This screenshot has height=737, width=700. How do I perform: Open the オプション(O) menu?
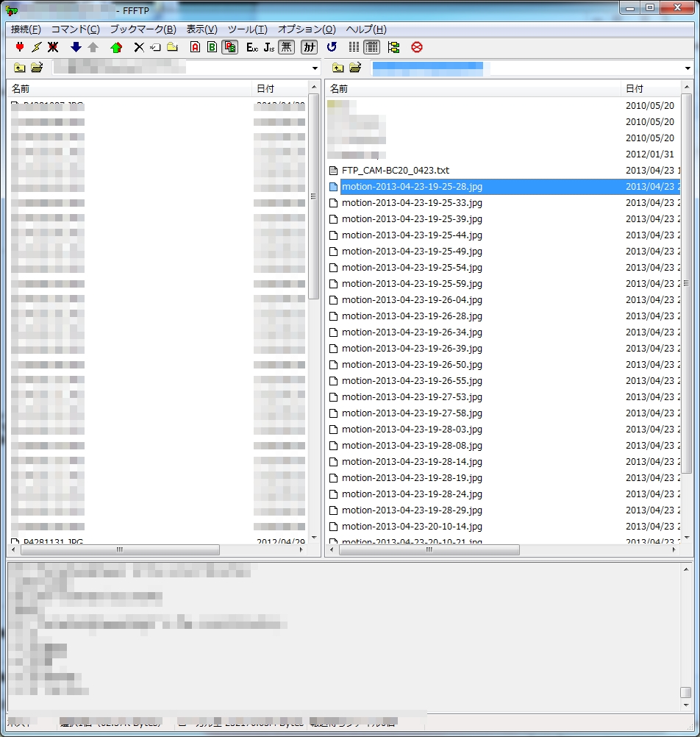pyautogui.click(x=307, y=29)
